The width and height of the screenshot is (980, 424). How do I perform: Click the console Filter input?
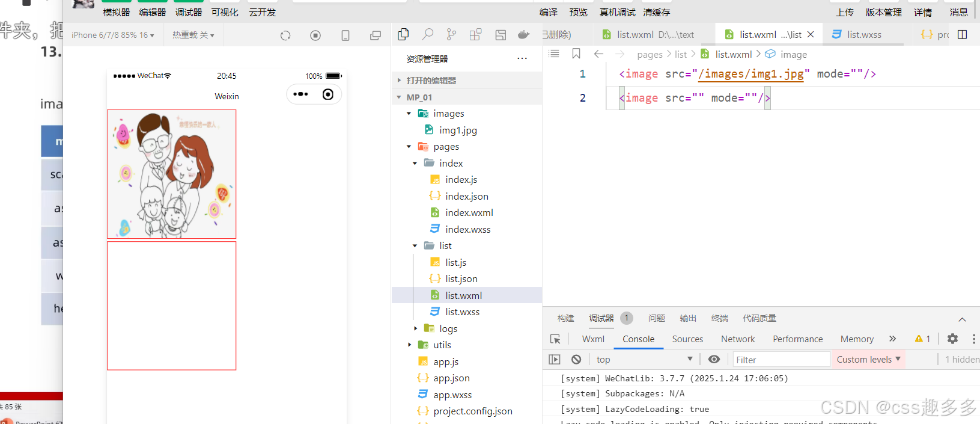[781, 360]
